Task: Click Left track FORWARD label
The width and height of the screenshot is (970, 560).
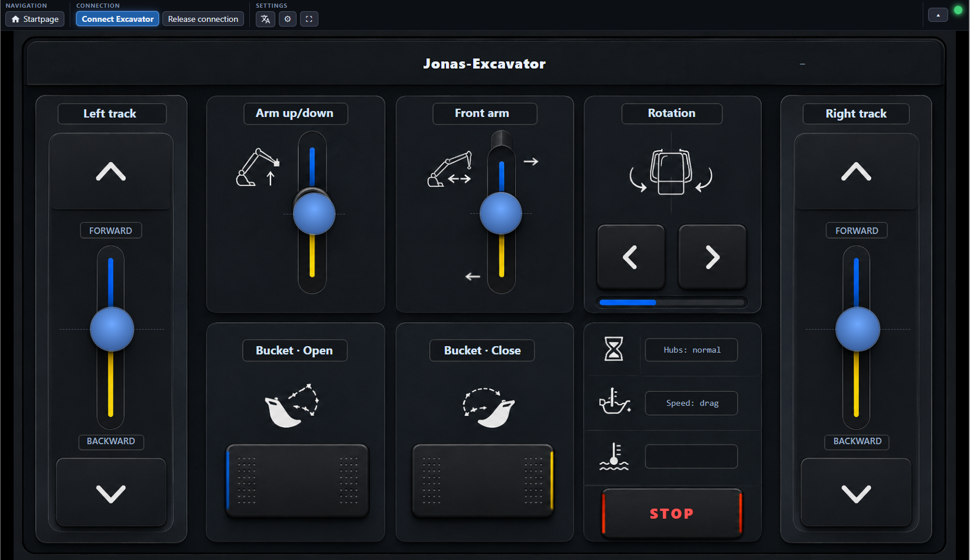Action: 110,230
